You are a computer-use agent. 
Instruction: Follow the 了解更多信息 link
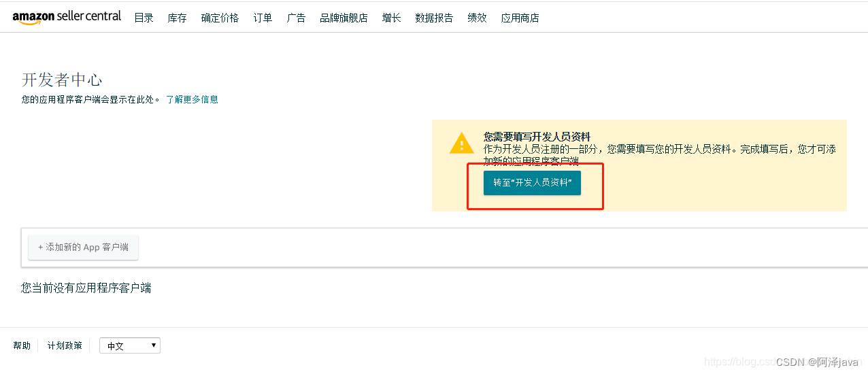tap(192, 99)
